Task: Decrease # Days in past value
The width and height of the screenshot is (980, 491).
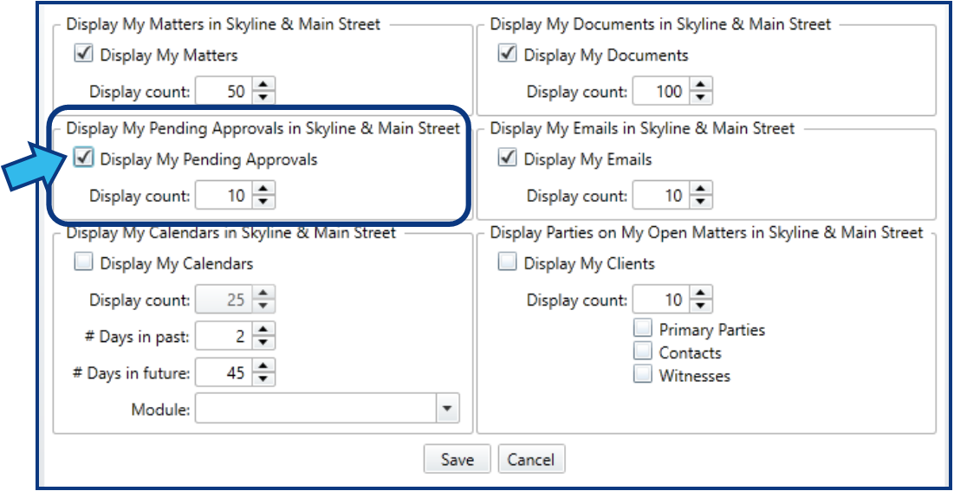Action: pos(263,342)
